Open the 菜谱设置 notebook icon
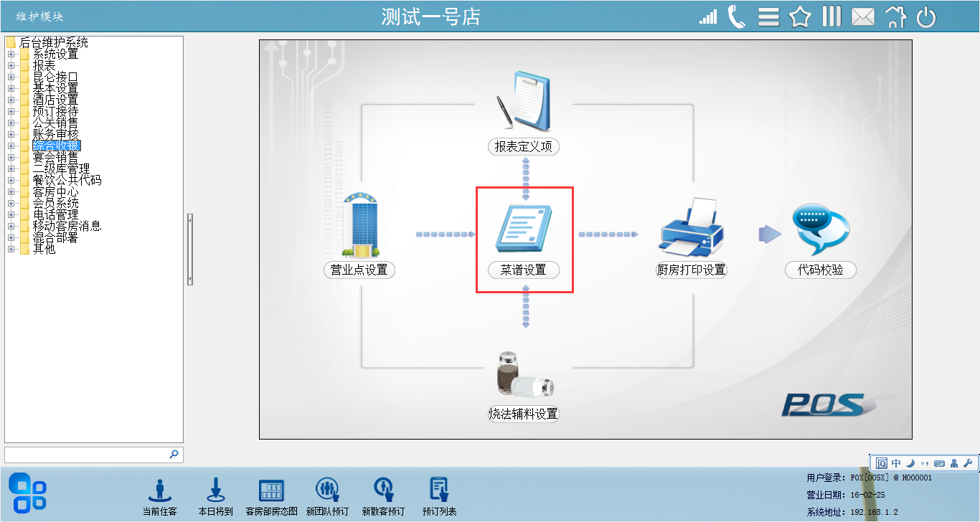The image size is (980, 522). click(524, 229)
